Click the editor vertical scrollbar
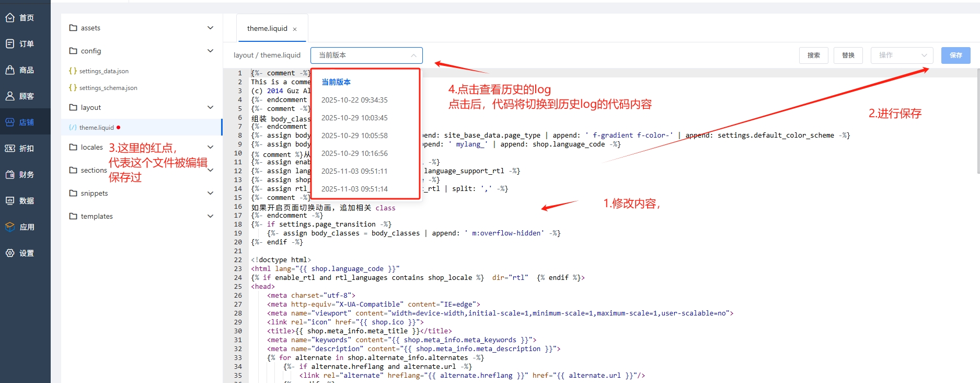Screen dimensions: 980x383 pos(977,126)
